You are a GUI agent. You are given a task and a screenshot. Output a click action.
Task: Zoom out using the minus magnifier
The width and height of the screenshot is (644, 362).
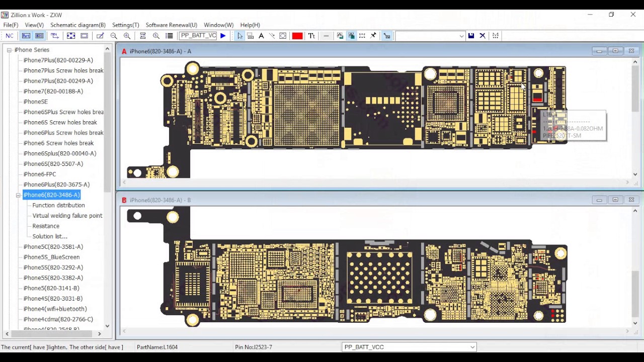(114, 36)
